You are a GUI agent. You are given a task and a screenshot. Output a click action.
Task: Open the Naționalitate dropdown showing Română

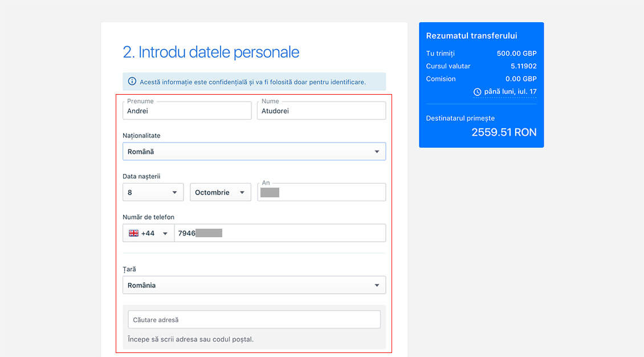coord(254,152)
